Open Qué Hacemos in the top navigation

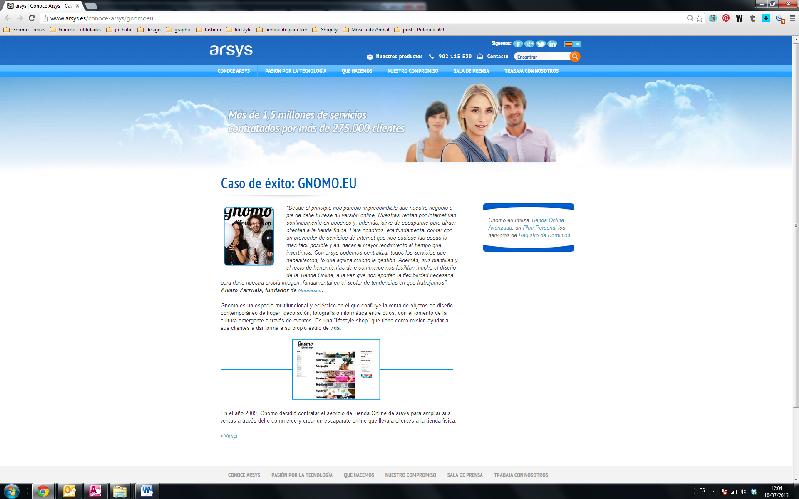click(x=357, y=71)
